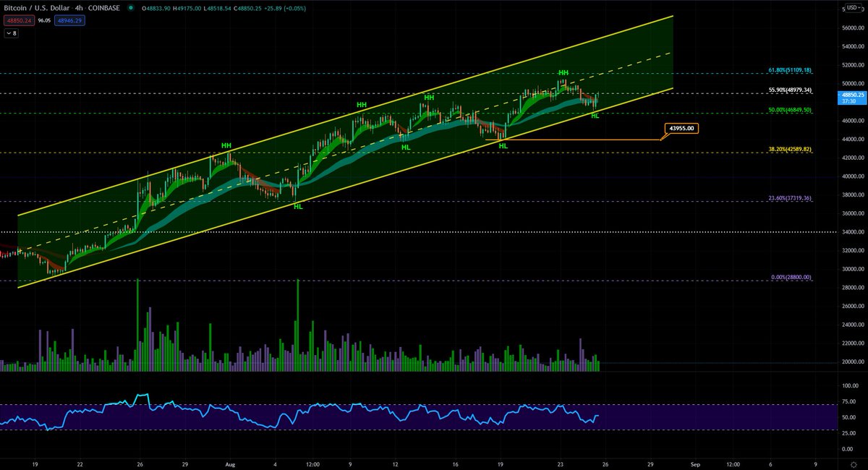
Task: Open the USD currency dropdown
Action: [854, 8]
